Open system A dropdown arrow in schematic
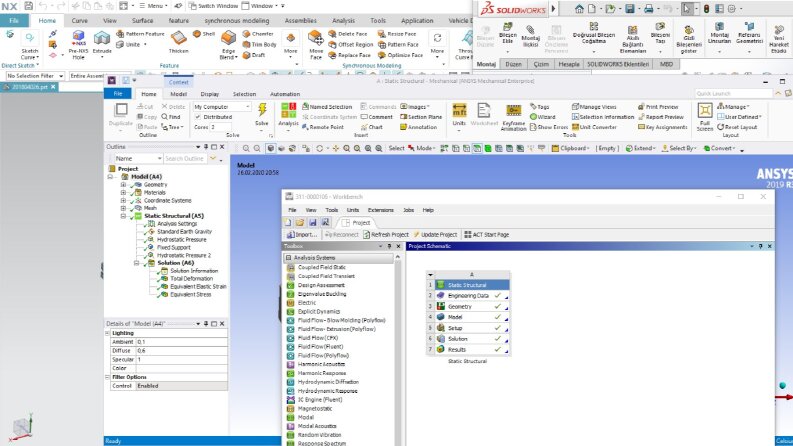 click(430, 275)
